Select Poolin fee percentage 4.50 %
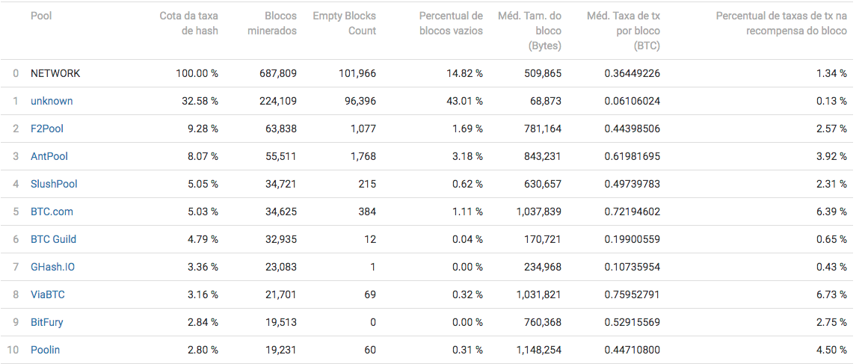The height and width of the screenshot is (364, 868). tap(832, 350)
